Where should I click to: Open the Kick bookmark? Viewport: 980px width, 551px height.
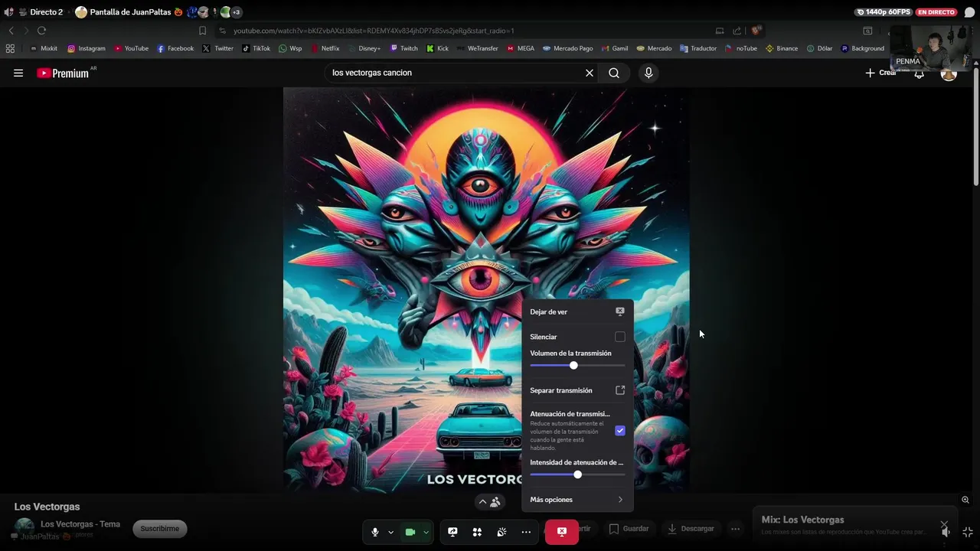click(x=437, y=48)
